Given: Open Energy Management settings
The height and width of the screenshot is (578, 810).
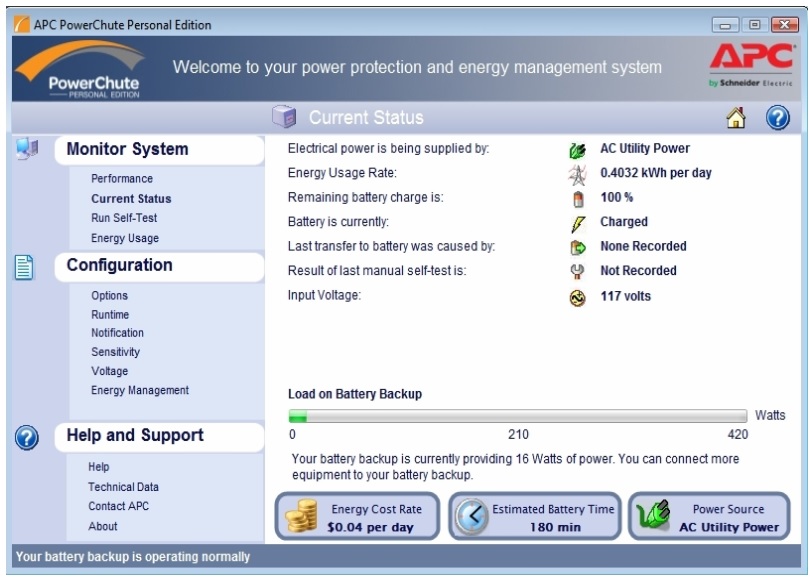Looking at the screenshot, I should tap(140, 390).
